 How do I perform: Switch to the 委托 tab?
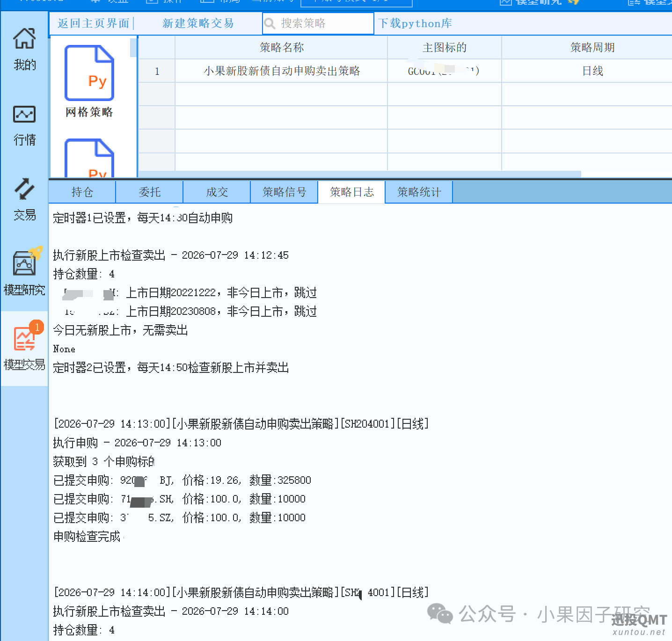(x=150, y=192)
